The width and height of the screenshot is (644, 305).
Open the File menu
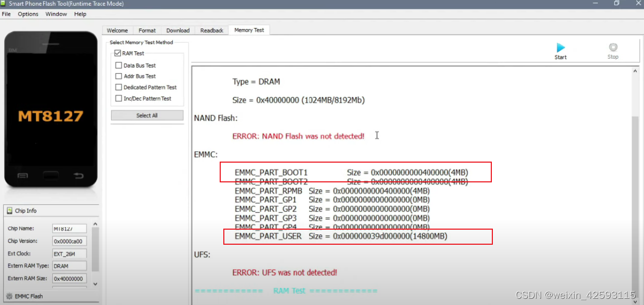(6, 14)
